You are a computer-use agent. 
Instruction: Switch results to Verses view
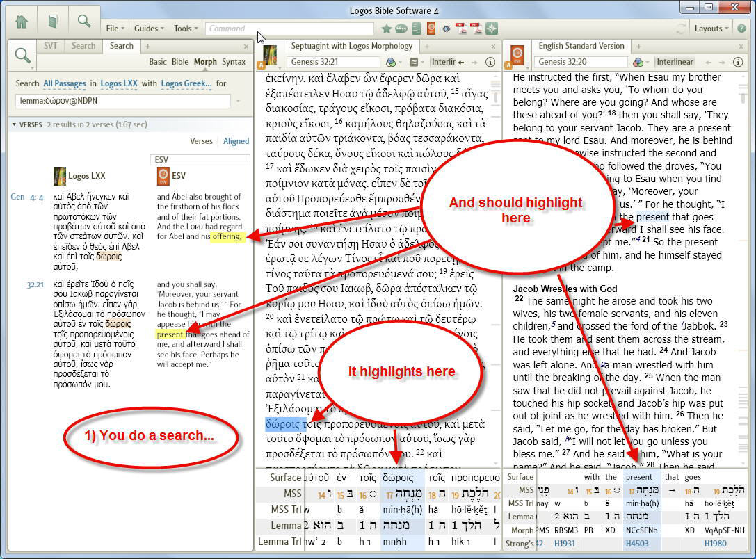pyautogui.click(x=201, y=141)
